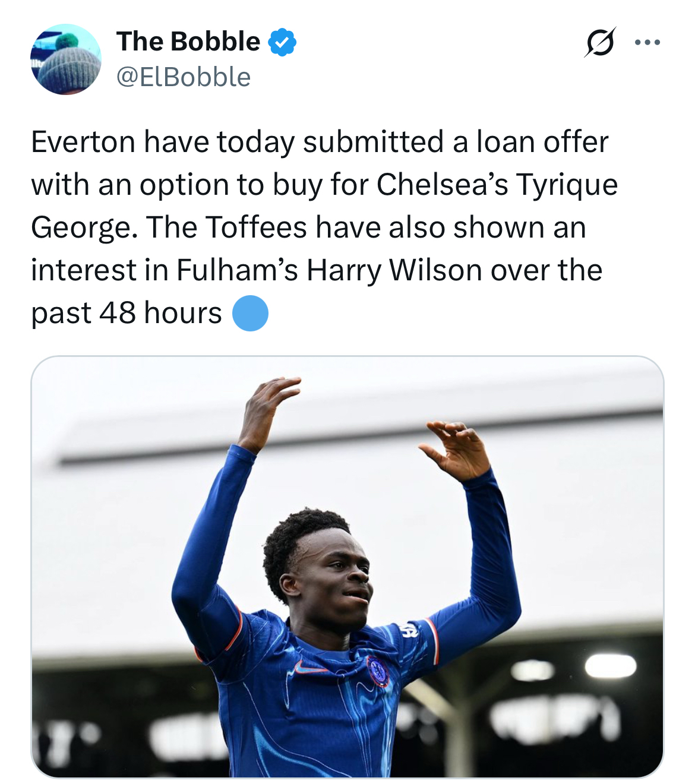Image resolution: width=695 pixels, height=784 pixels.
Task: Click the blue circle emoji
Action: pyautogui.click(x=250, y=313)
